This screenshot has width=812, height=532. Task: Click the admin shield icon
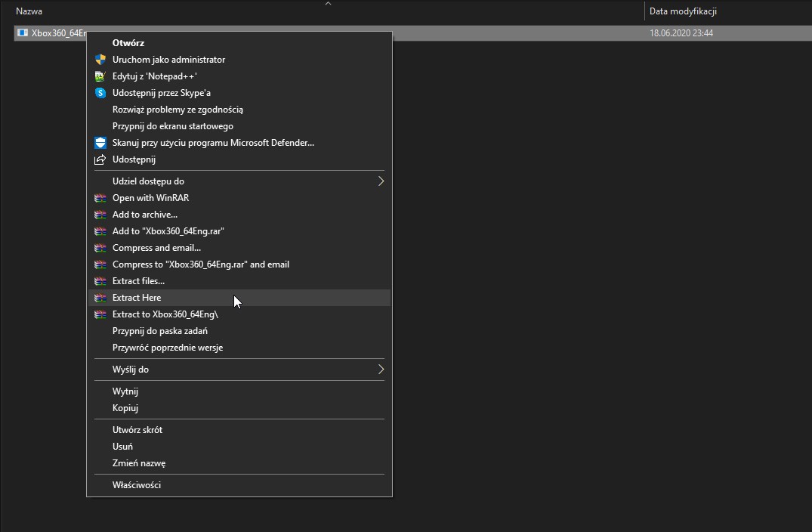(100, 60)
